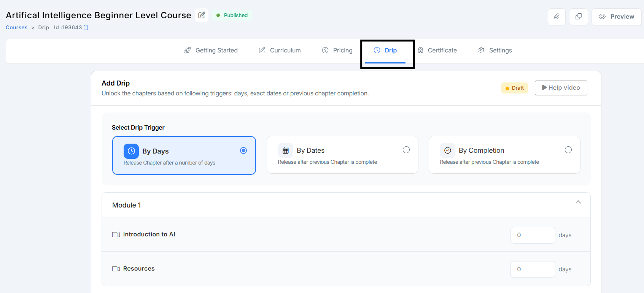Click the By Dates calendar icon
The height and width of the screenshot is (293, 644).
pos(286,150)
